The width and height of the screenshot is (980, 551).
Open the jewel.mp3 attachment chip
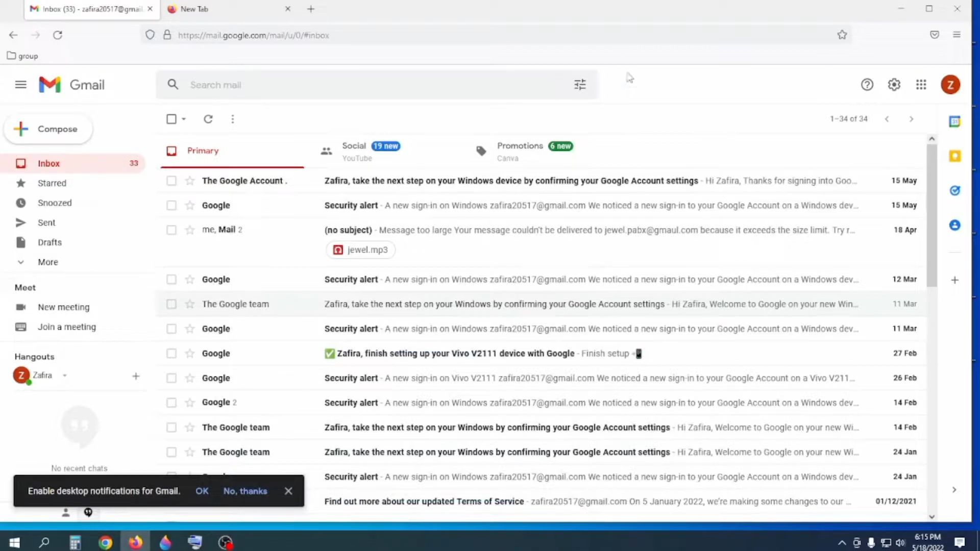point(360,250)
